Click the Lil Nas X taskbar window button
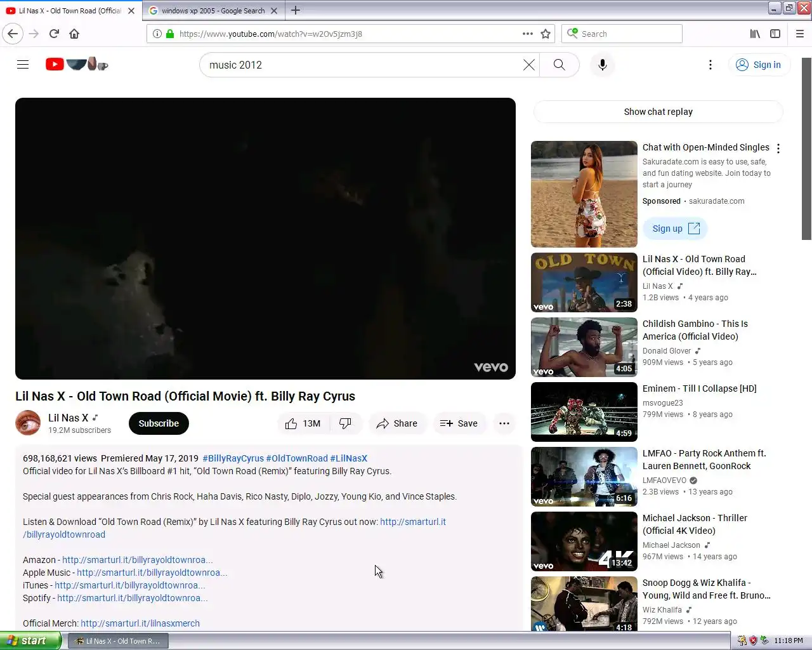 pos(118,641)
